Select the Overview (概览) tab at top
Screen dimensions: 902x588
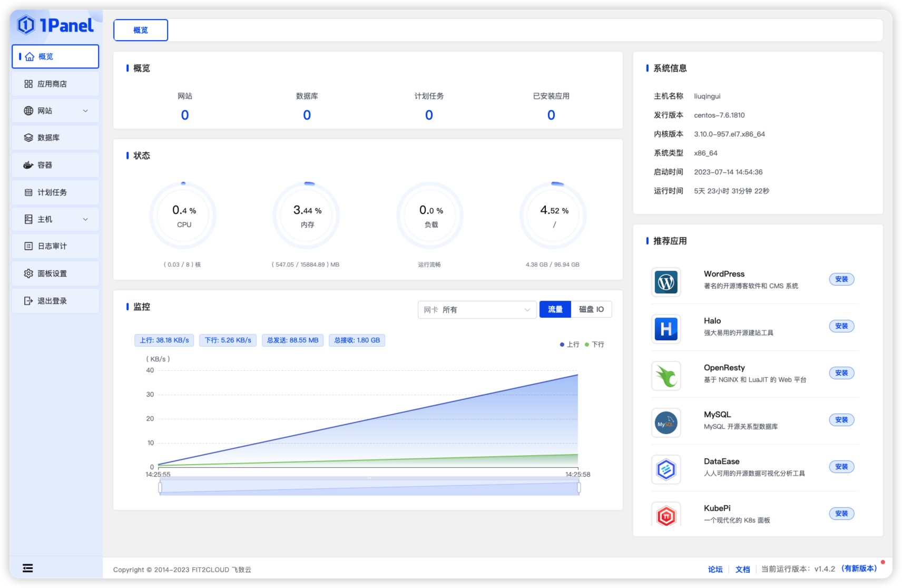click(141, 30)
